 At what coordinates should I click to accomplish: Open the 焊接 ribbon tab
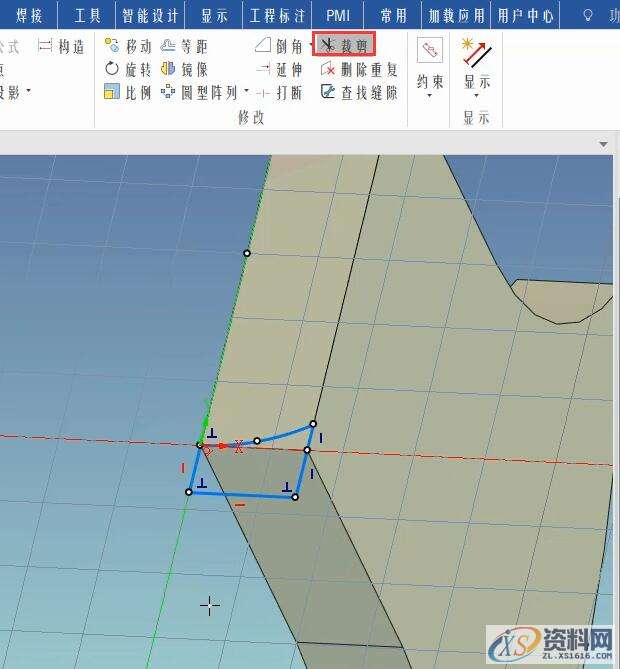(29, 16)
